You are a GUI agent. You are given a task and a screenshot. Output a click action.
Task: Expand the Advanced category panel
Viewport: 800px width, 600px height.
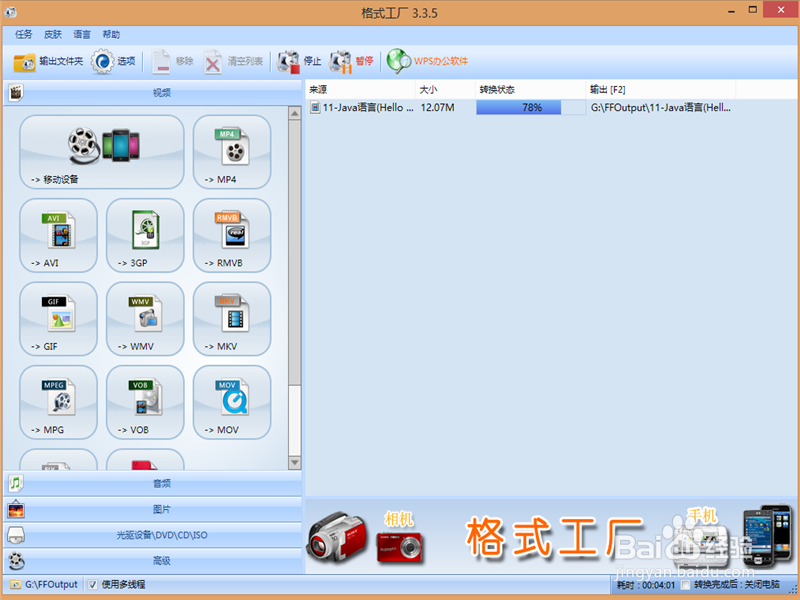pos(153,561)
